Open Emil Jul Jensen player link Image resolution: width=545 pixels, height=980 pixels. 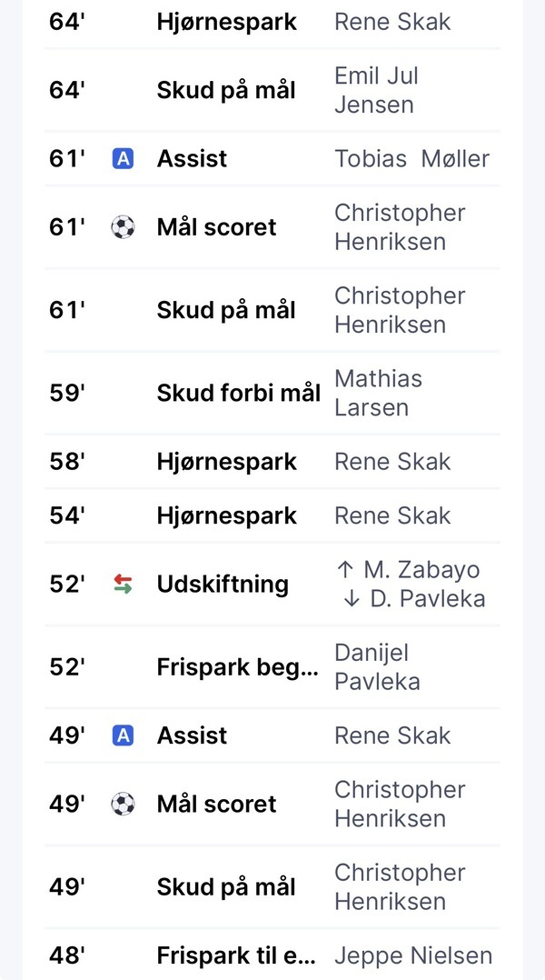click(x=375, y=90)
